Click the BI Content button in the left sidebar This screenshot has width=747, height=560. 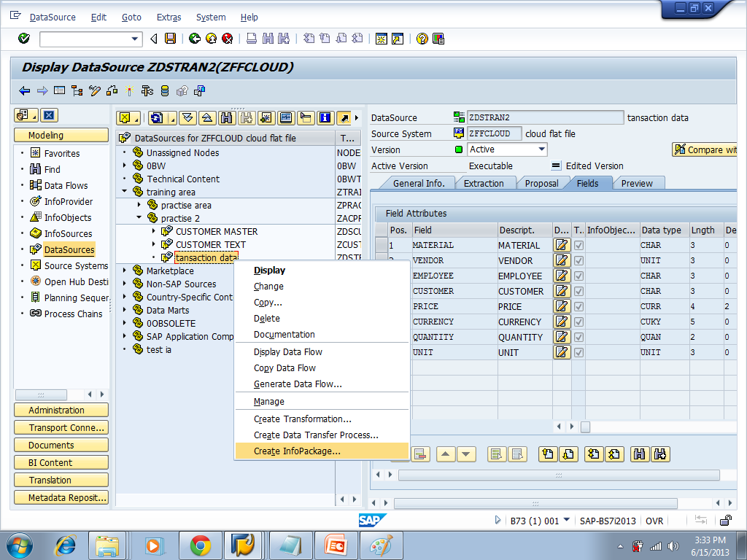tap(61, 462)
